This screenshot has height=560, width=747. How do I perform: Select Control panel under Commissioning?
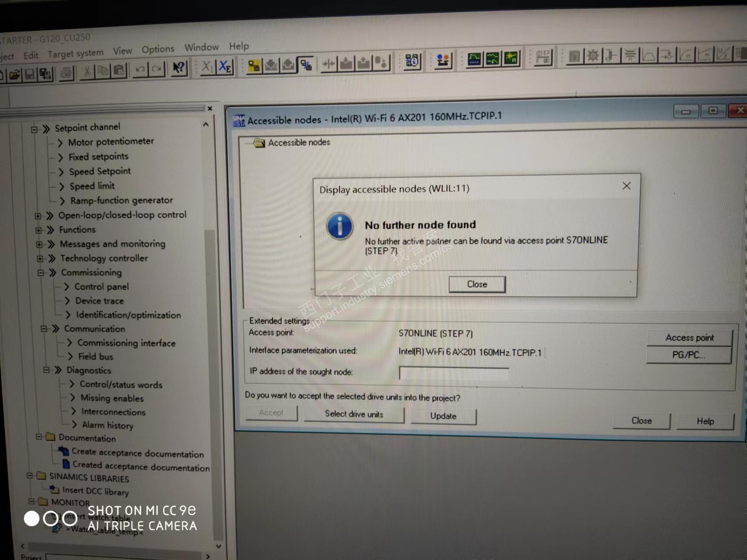tap(102, 287)
